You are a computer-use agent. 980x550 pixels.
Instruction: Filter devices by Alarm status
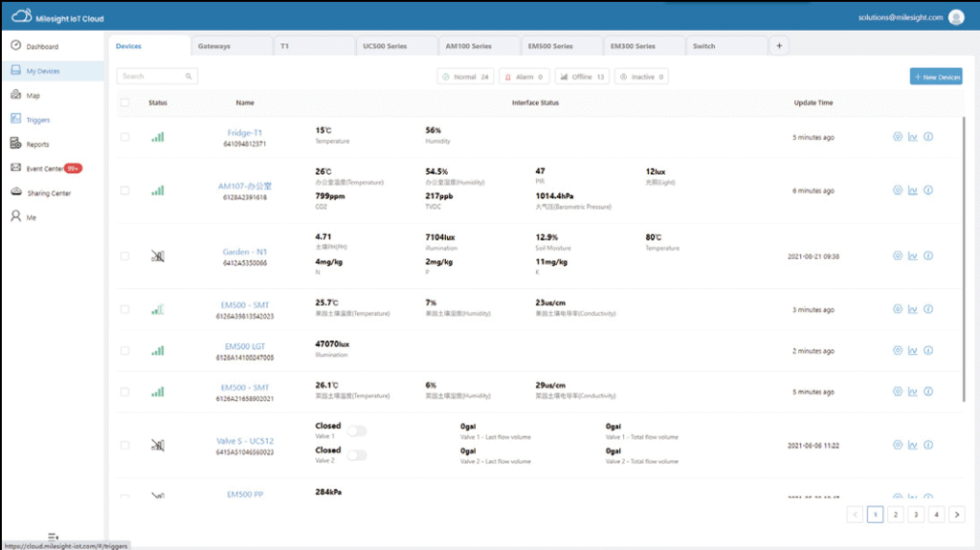tap(523, 77)
